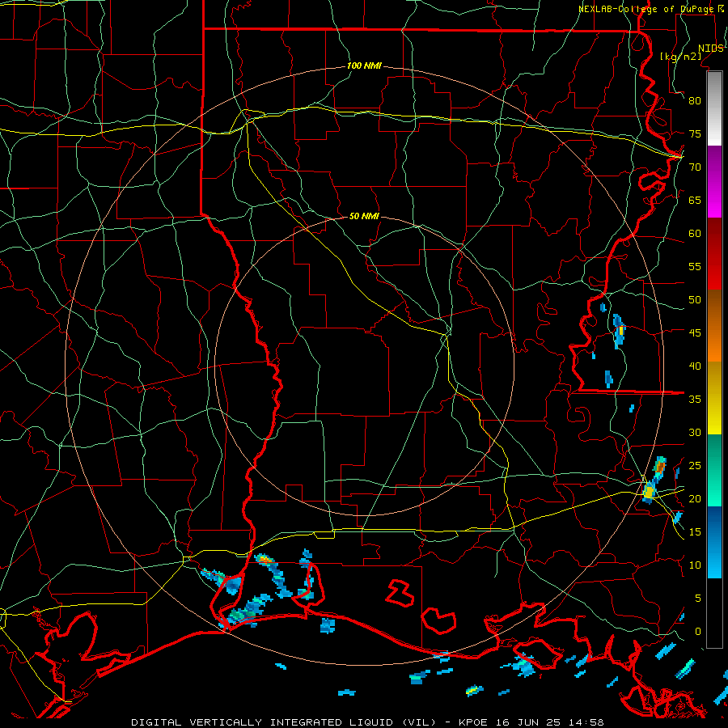
Task: Pick the green-teal segment of the color bar
Action: click(714, 470)
